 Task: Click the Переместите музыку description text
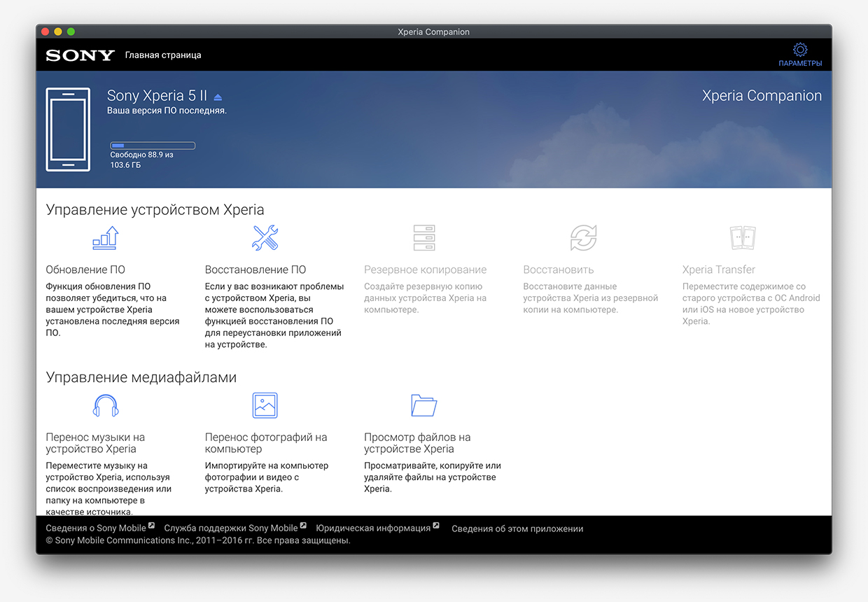click(108, 488)
